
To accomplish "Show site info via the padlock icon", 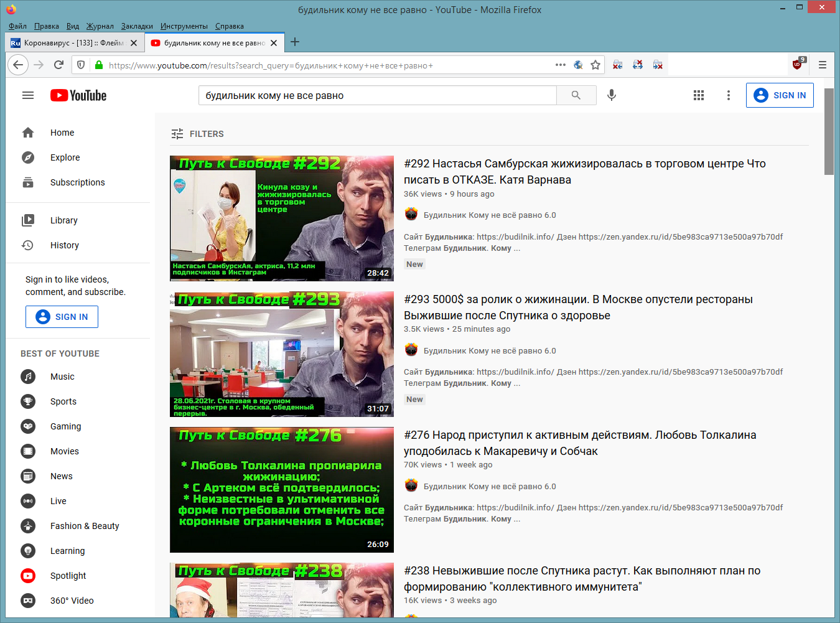I will tap(98, 65).
